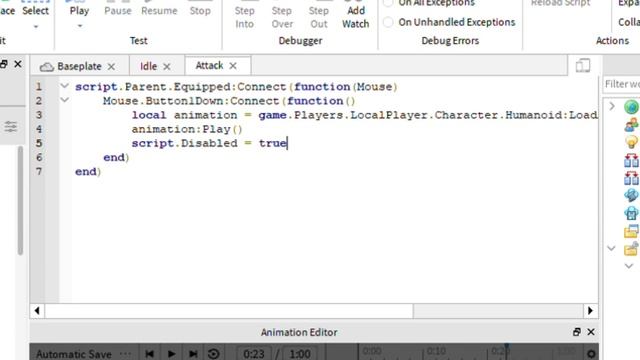Select the On Unhandled Exceptions radio button
Screen dimensions: 640x360
(x=388, y=22)
